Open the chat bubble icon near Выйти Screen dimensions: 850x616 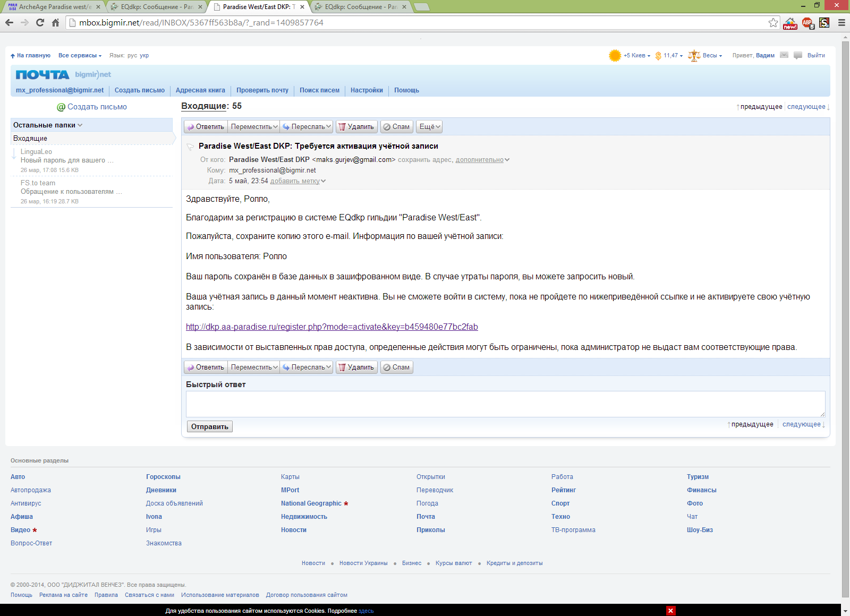click(x=798, y=55)
